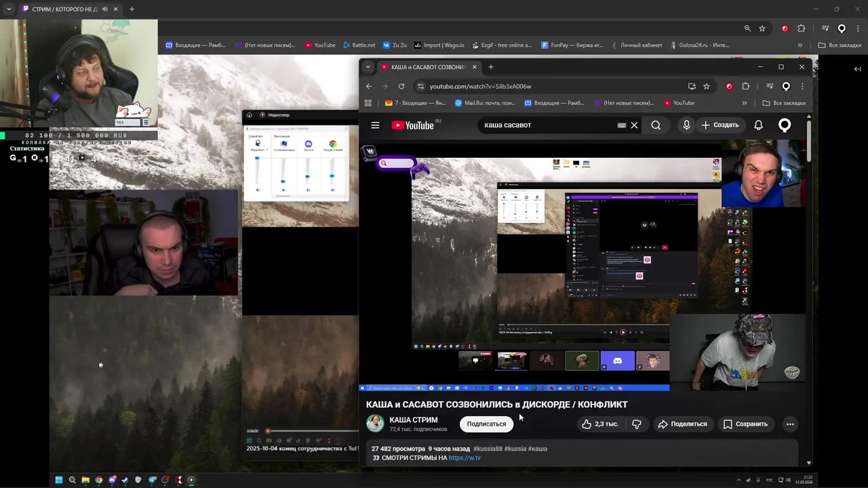Click the YouTube logo to go home
Screen dimensions: 868x488
click(412, 125)
